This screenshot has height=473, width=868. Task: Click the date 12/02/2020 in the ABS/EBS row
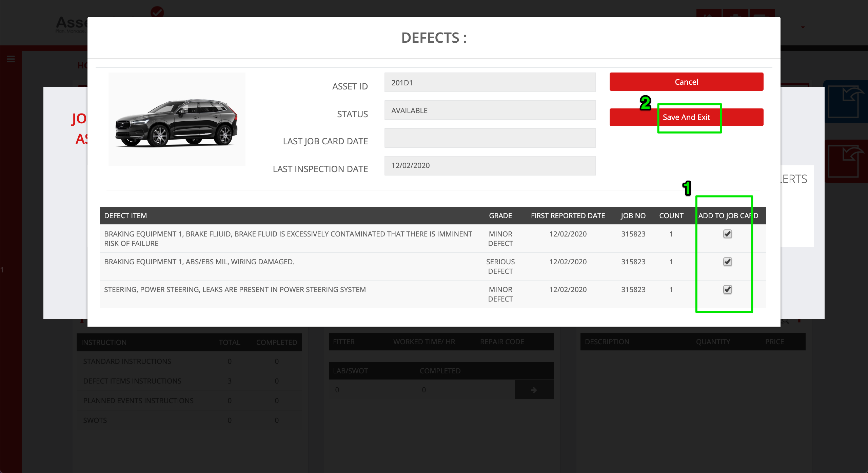[568, 262]
